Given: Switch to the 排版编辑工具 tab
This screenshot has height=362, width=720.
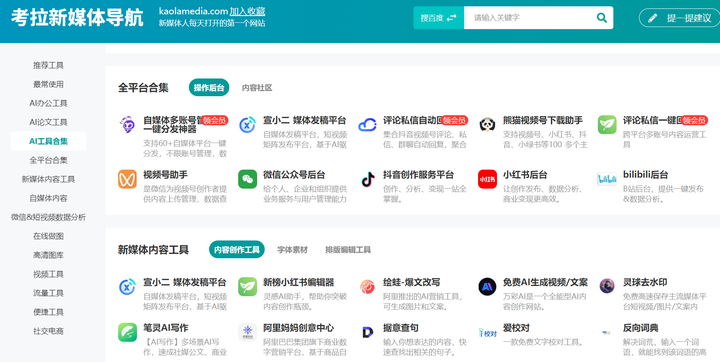Looking at the screenshot, I should click(x=348, y=250).
